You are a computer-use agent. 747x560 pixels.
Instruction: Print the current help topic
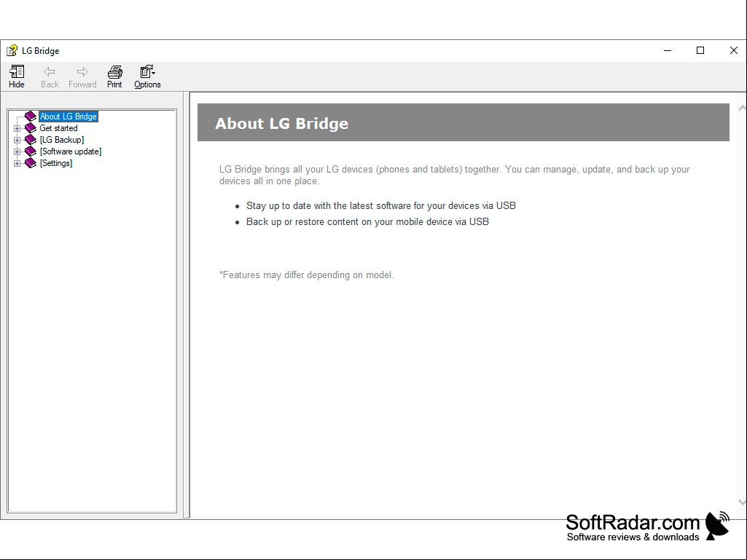(x=114, y=76)
